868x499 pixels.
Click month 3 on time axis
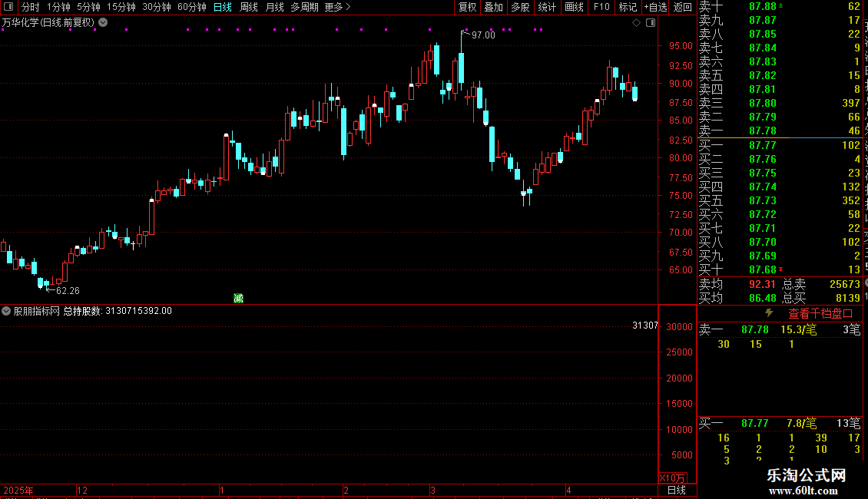click(x=433, y=490)
